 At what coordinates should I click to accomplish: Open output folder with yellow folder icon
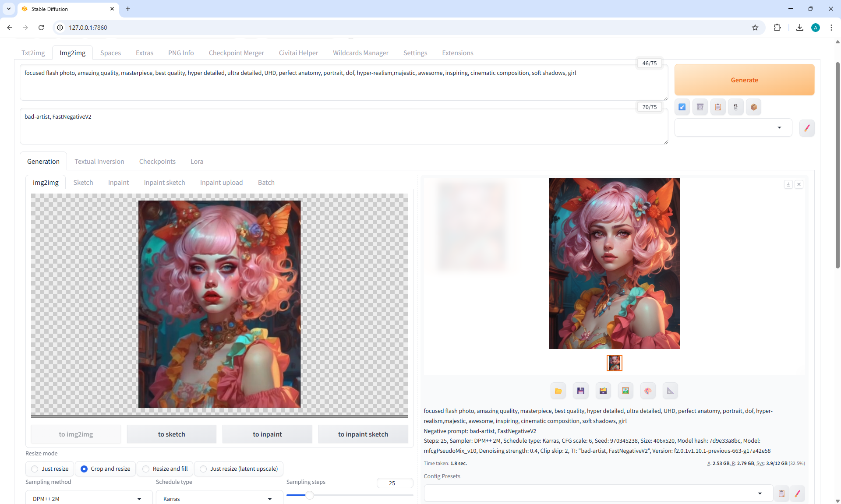[558, 391]
